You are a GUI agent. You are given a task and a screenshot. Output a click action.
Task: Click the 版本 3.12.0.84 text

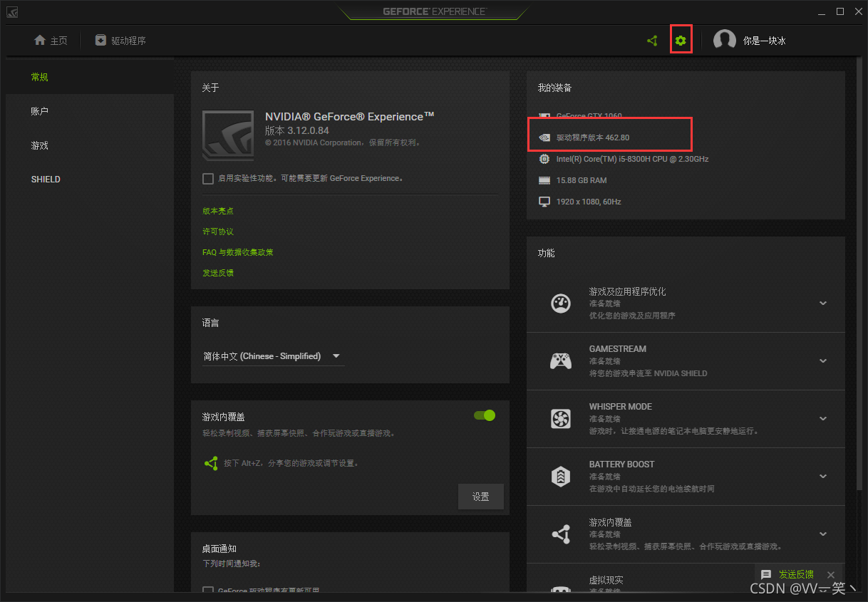click(x=297, y=131)
